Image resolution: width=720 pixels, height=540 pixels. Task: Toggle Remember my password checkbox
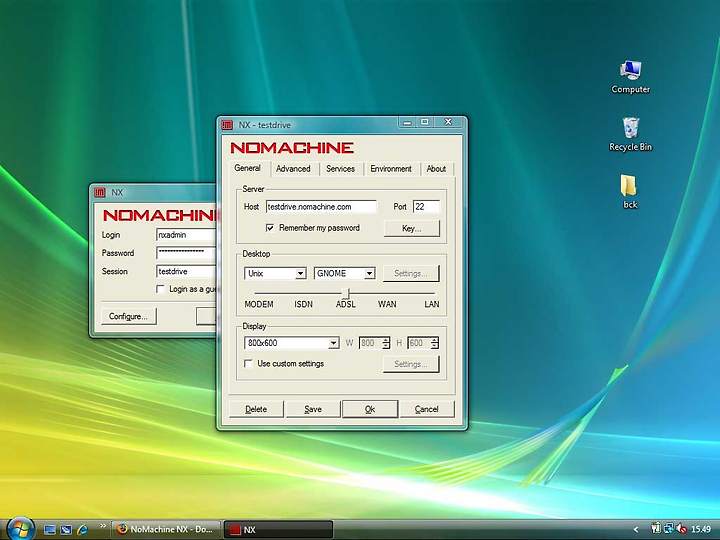270,228
